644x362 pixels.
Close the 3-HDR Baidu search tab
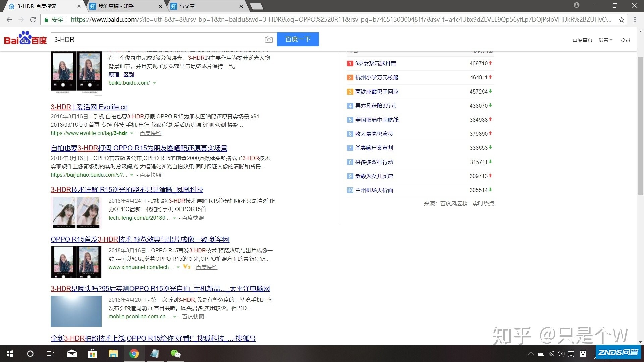click(79, 6)
